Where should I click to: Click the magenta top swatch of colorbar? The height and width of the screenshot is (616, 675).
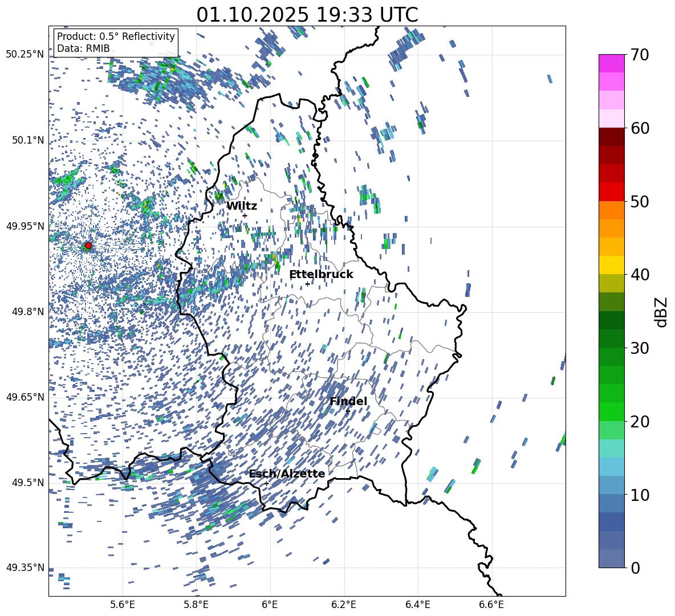click(x=612, y=63)
